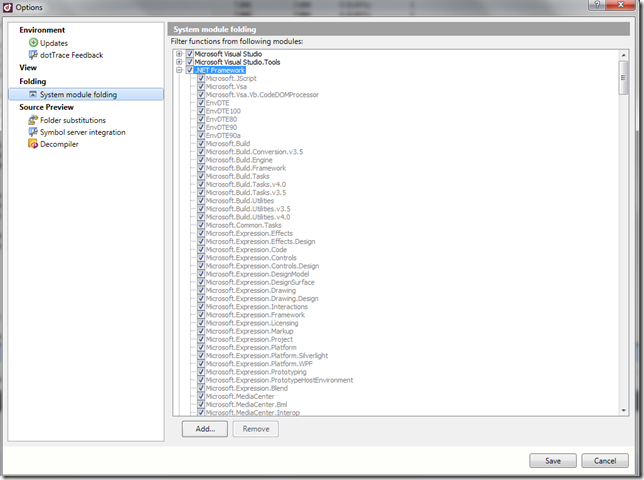Click the dotTrace app icon in title bar

click(x=7, y=7)
